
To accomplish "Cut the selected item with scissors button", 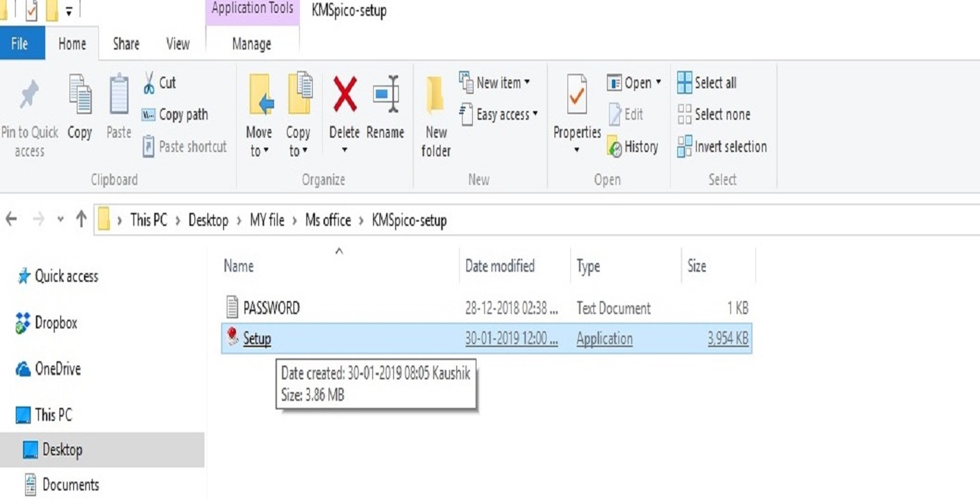I will (x=159, y=82).
